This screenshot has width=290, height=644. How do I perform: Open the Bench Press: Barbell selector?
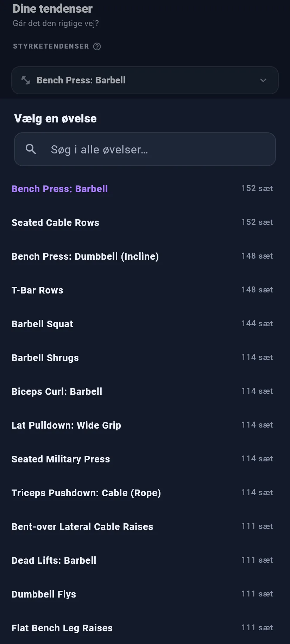[x=145, y=80]
